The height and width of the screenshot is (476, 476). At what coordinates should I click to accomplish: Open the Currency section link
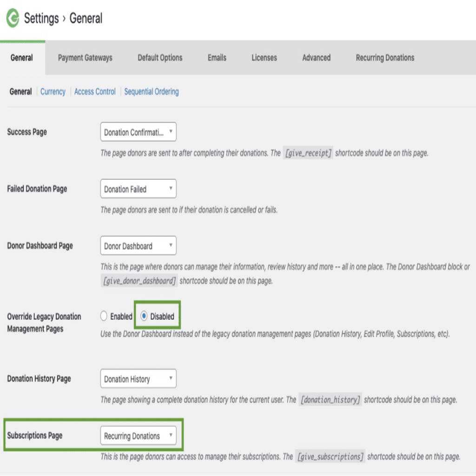[x=53, y=92]
